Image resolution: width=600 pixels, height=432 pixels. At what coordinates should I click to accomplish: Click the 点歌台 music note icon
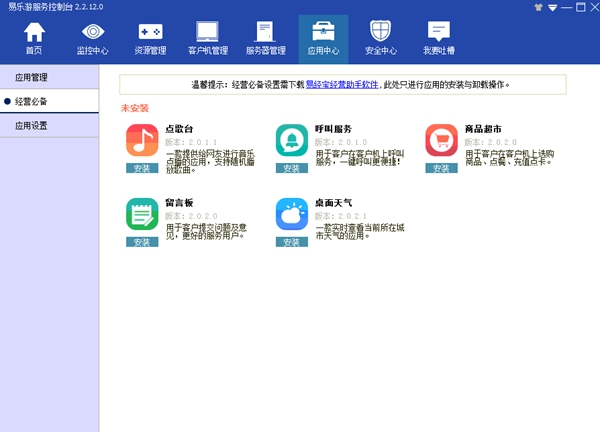[x=142, y=141]
